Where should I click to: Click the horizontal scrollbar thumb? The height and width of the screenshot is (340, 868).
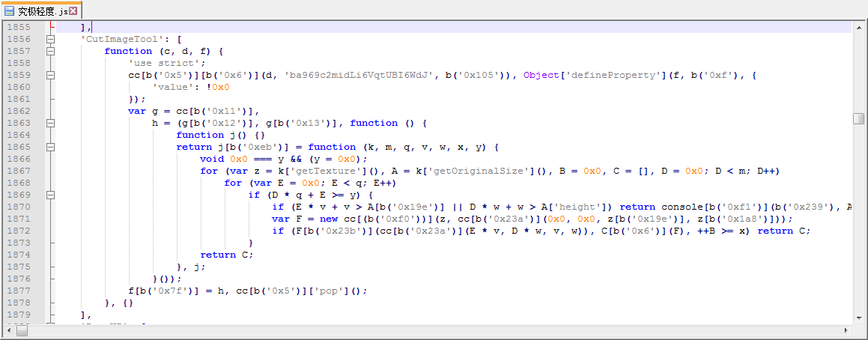point(22,330)
